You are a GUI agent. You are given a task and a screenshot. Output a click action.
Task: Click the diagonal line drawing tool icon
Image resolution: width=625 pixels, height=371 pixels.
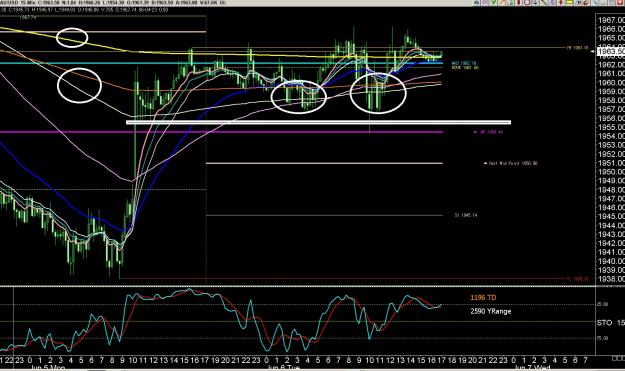pyautogui.click(x=544, y=2)
